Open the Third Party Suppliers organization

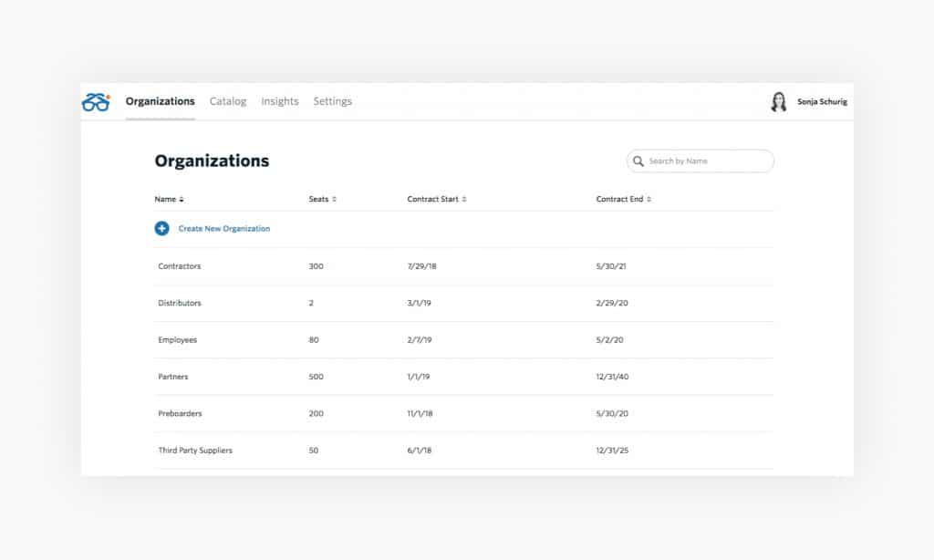click(195, 451)
